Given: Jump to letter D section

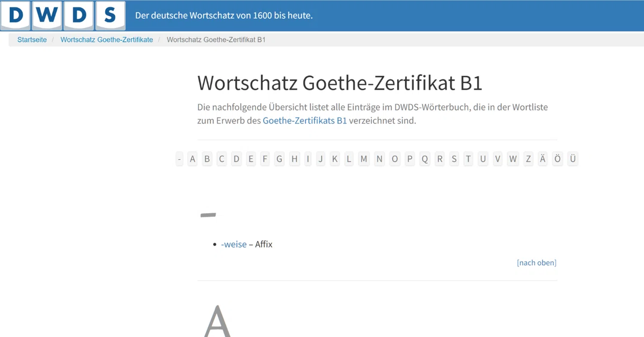Looking at the screenshot, I should (x=236, y=159).
